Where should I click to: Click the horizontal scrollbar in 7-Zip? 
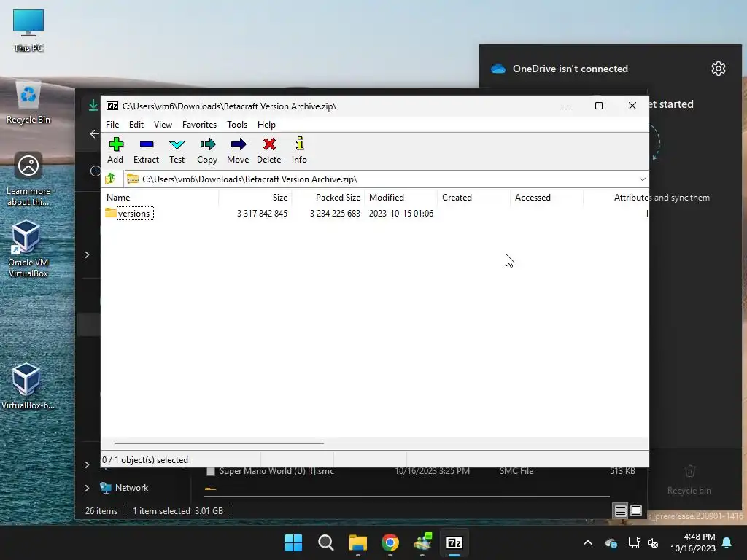219,443
